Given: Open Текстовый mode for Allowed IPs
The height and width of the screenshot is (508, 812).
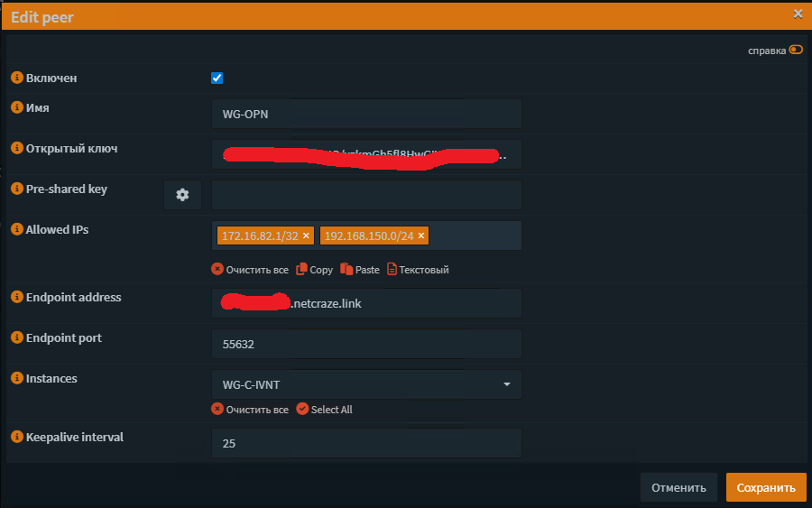Looking at the screenshot, I should (392, 269).
